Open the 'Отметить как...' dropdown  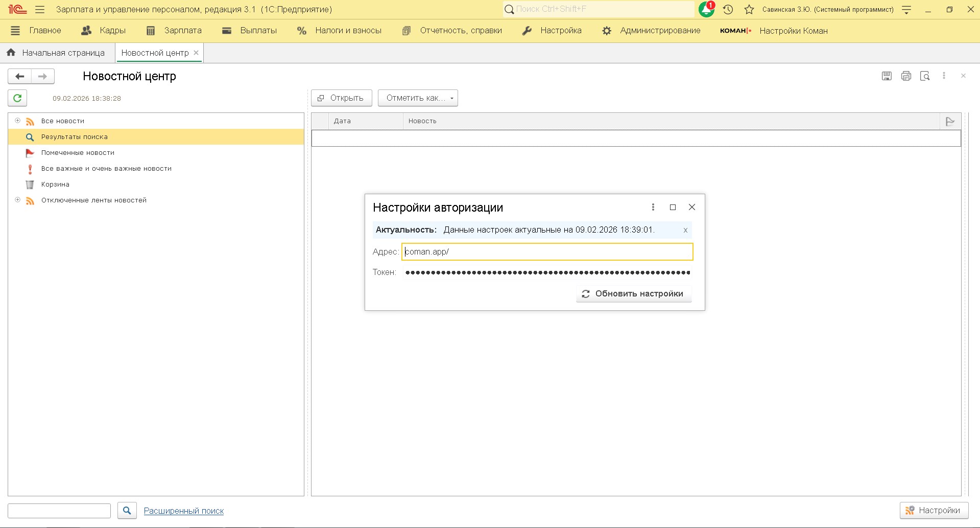418,98
